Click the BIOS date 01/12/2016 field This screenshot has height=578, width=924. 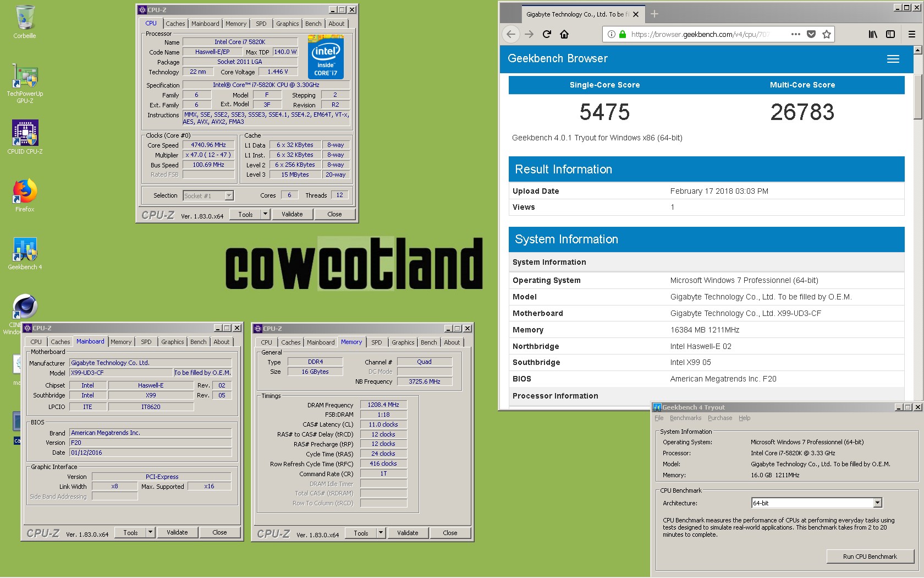[x=151, y=452]
